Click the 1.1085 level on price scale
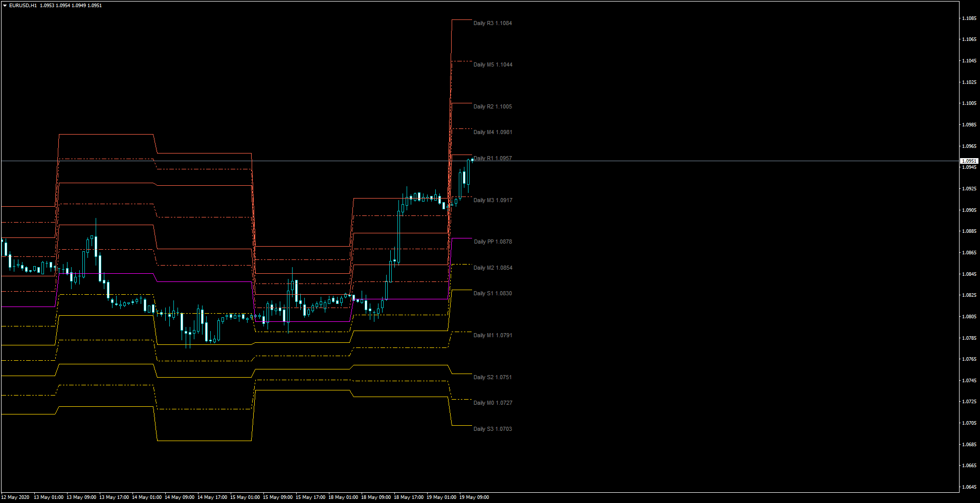 (969, 18)
